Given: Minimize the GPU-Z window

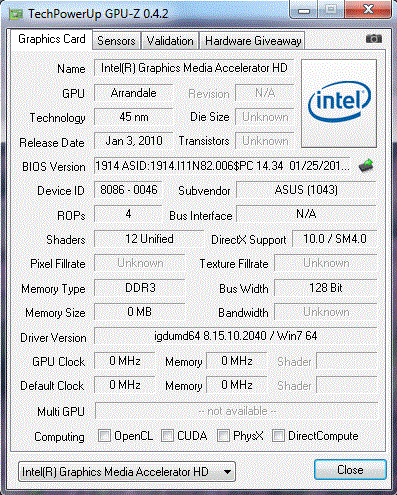Looking at the screenshot, I should (x=304, y=10).
